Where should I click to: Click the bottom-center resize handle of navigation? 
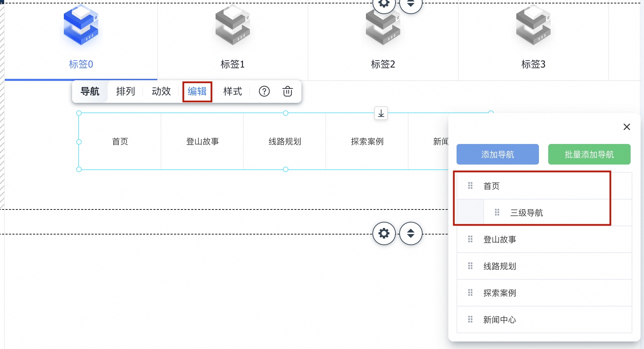click(286, 169)
